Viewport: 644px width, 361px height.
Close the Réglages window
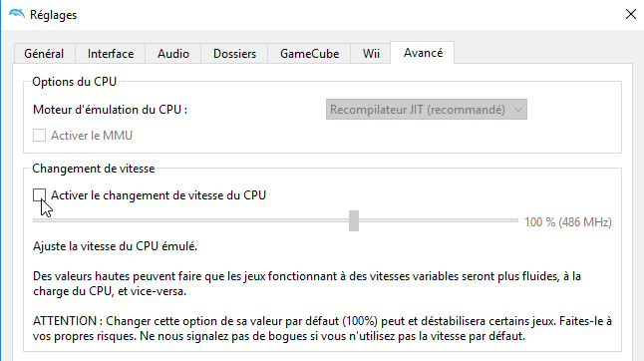[x=630, y=14]
